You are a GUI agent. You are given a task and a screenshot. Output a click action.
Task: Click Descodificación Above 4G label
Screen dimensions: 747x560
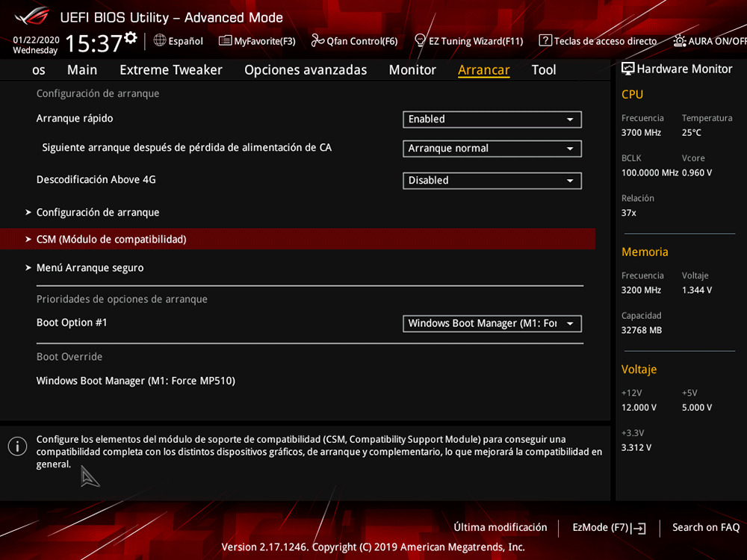96,179
